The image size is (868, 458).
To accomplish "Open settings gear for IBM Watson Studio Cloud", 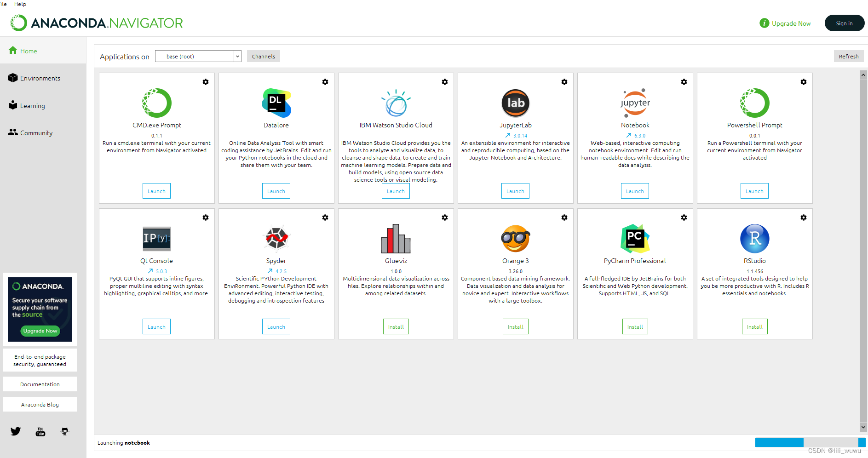I will coord(445,82).
